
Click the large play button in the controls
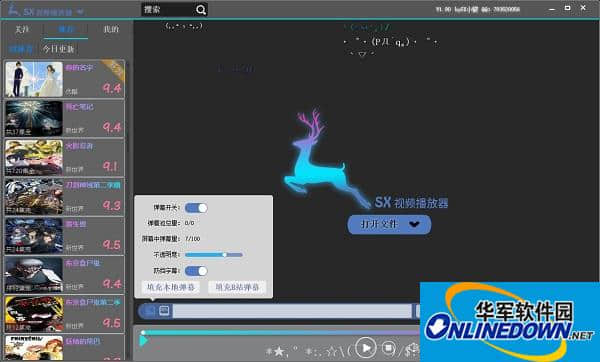click(x=365, y=347)
